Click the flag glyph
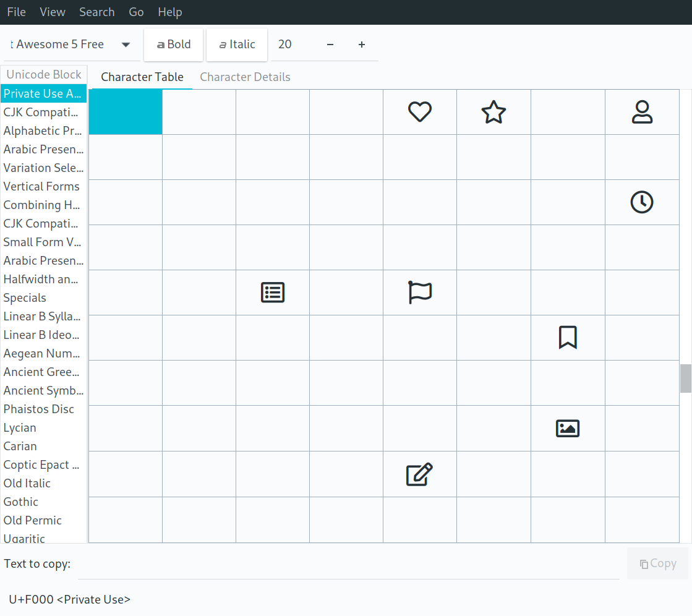The width and height of the screenshot is (692, 616). pyautogui.click(x=420, y=292)
